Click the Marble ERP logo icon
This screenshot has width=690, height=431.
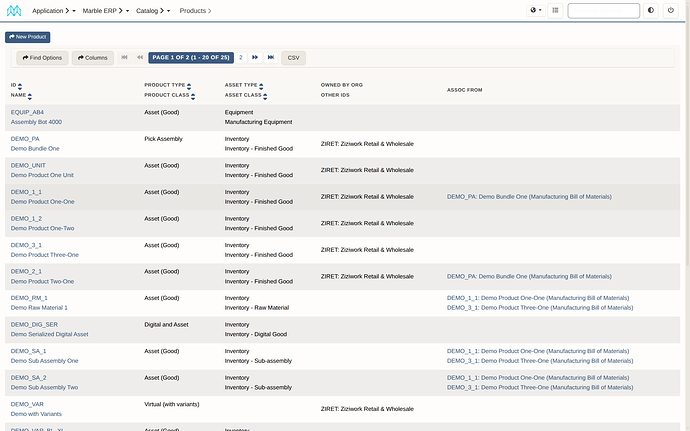[x=14, y=11]
